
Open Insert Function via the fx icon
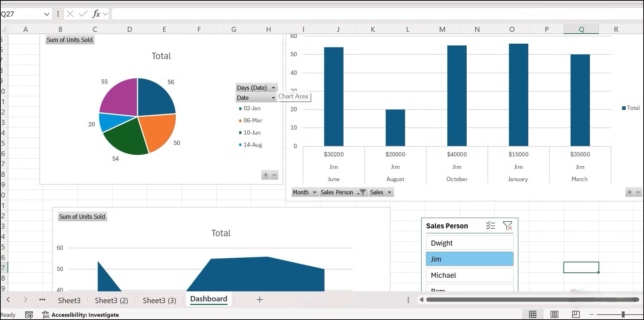(x=96, y=14)
